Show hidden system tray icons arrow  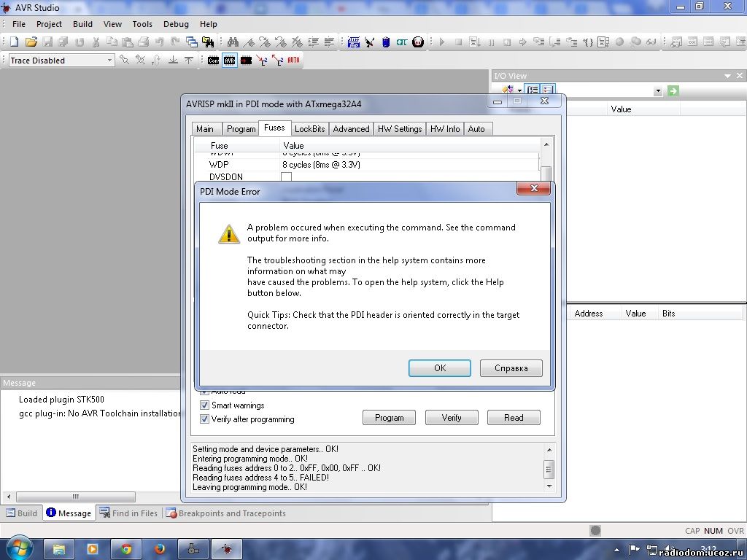pos(617,550)
